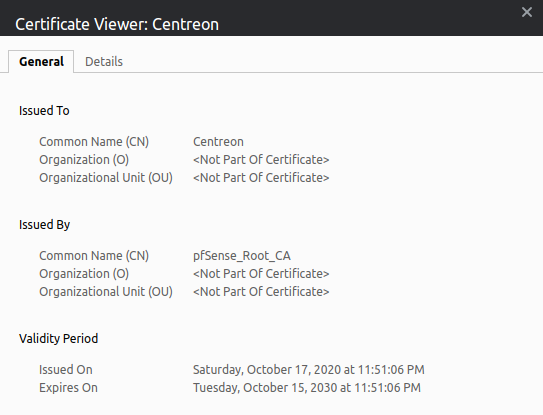Click Issued By Common Name (CN) label
The width and height of the screenshot is (543, 415).
coord(94,256)
